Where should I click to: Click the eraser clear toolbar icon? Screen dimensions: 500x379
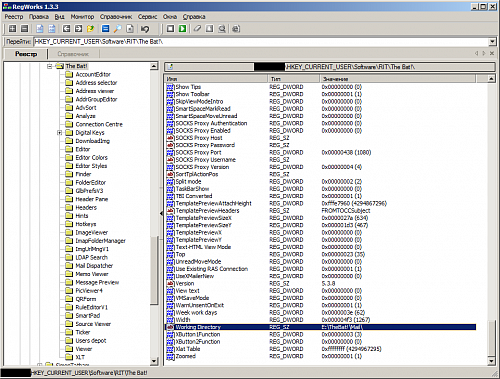[x=197, y=29]
